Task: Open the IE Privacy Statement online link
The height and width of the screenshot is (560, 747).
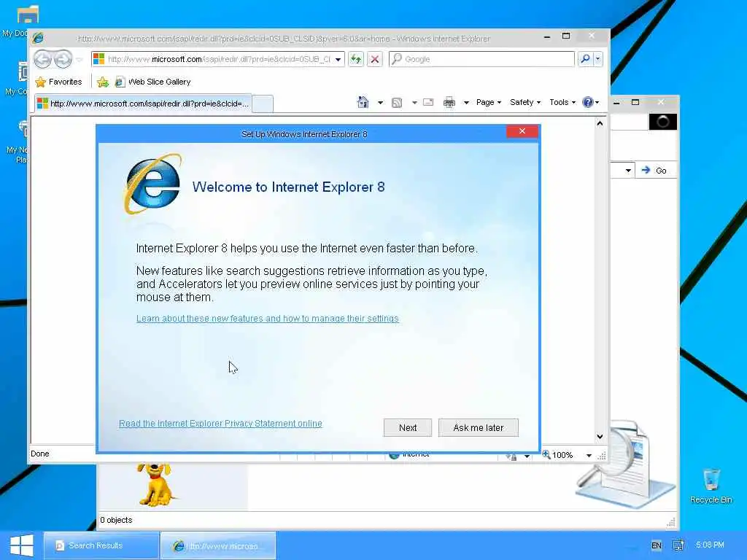Action: (220, 424)
